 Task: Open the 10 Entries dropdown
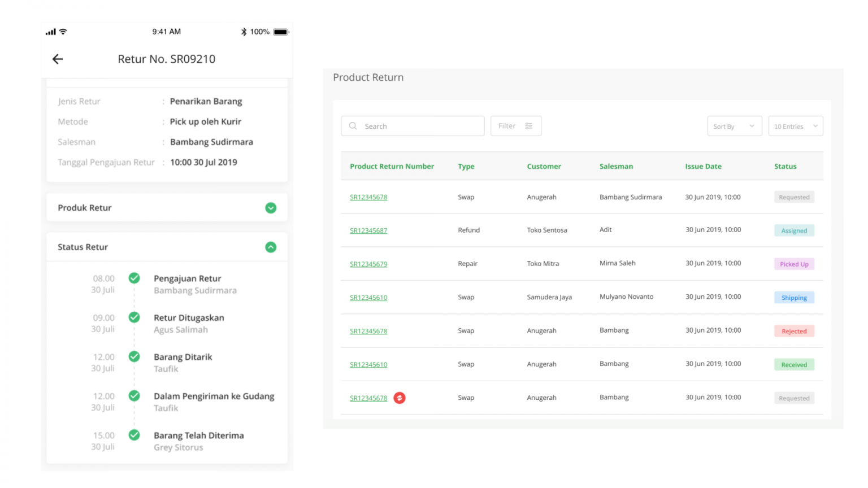(795, 127)
